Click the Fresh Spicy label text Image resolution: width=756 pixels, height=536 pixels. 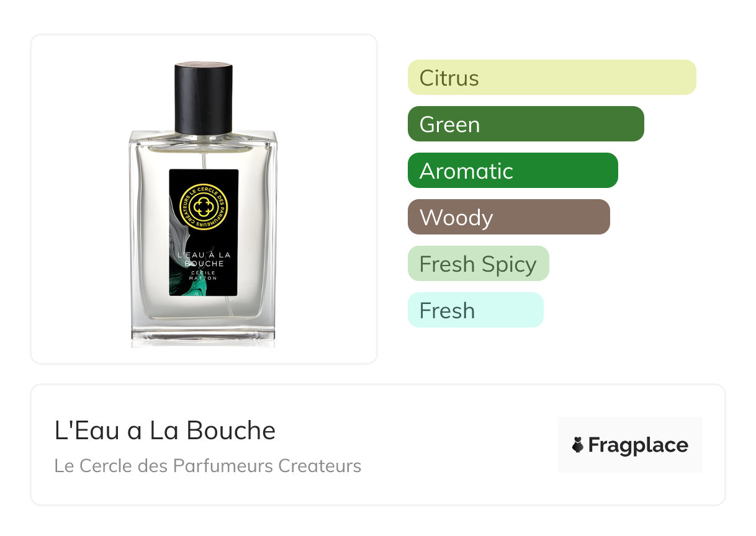(x=478, y=264)
